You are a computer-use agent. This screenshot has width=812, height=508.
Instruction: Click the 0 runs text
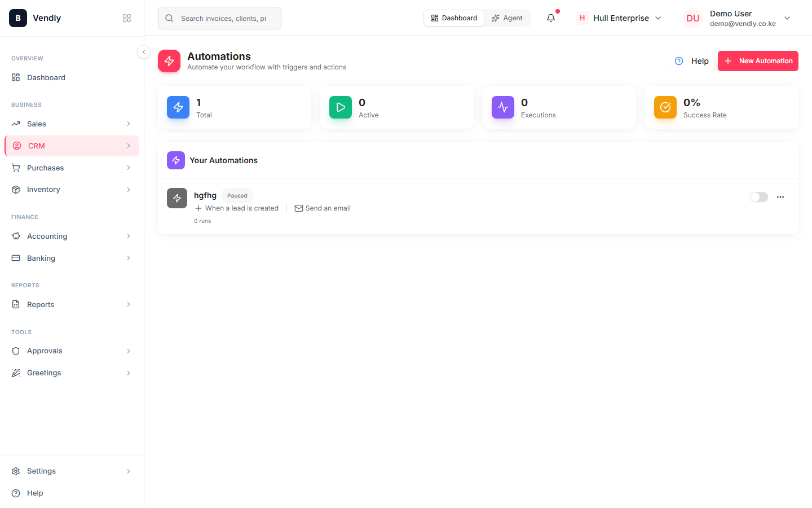point(202,221)
